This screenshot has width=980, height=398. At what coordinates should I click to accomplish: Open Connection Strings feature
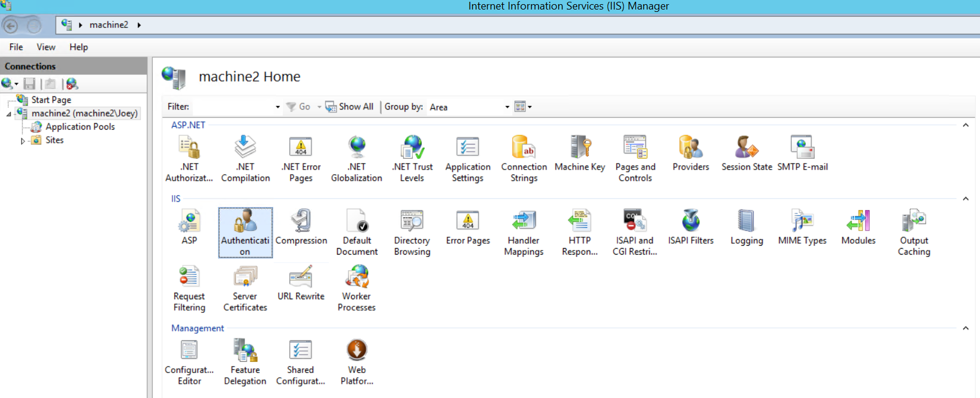[524, 159]
